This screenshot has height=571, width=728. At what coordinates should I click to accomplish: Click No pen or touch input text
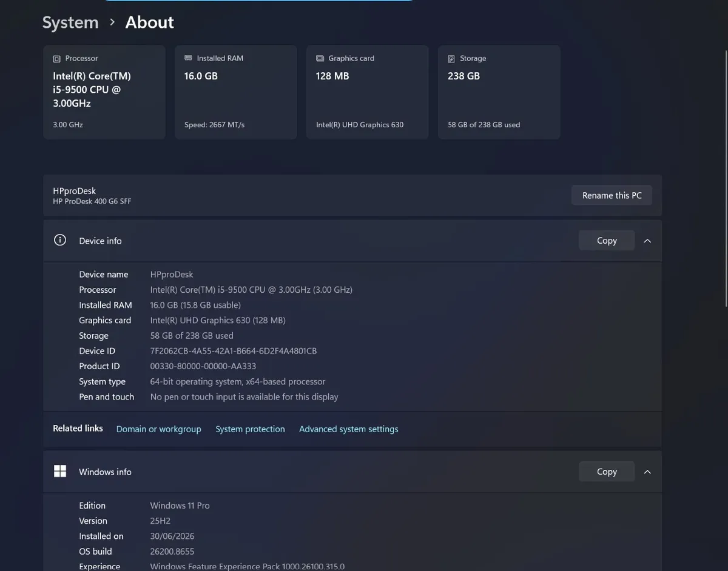click(x=244, y=397)
